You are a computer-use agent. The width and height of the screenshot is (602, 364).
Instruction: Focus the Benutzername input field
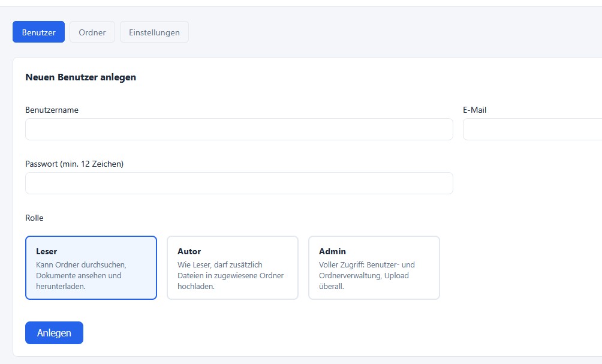[x=239, y=129]
